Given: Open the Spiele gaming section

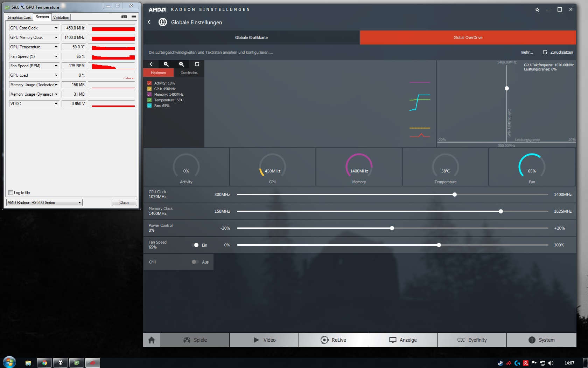Looking at the screenshot, I should click(x=195, y=340).
